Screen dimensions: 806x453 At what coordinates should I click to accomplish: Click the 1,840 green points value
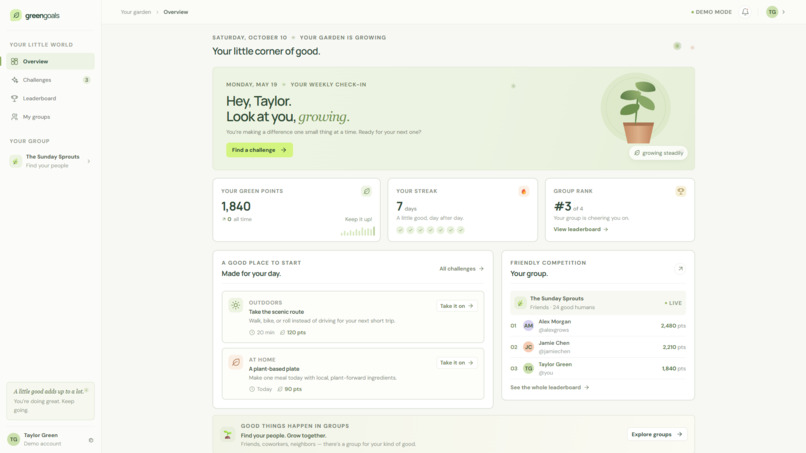coord(236,206)
